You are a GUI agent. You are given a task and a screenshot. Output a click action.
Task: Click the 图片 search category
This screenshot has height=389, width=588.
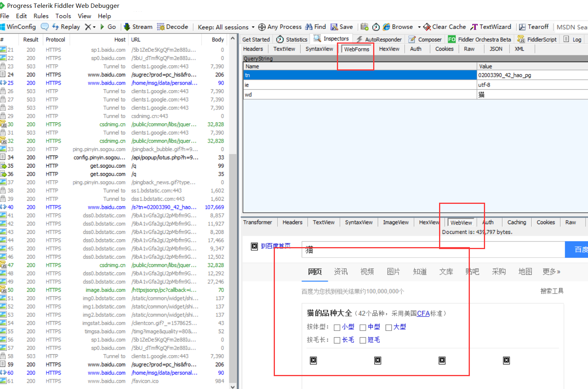(x=393, y=272)
